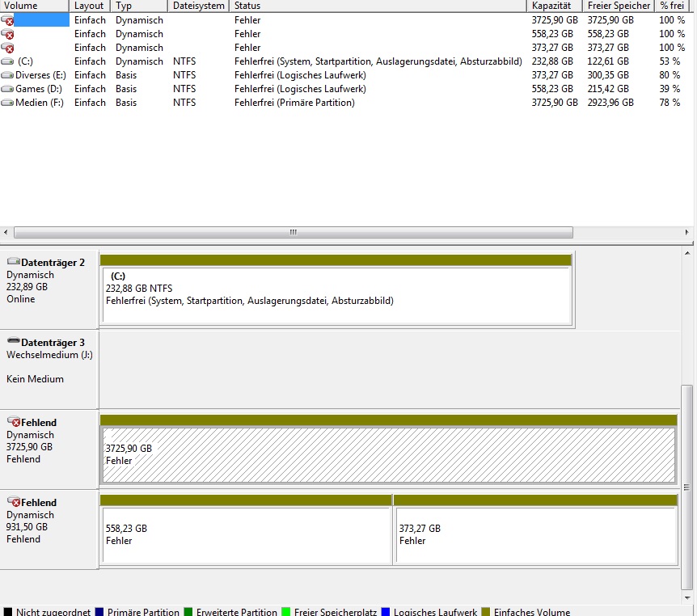Click the Status column header
This screenshot has width=697, height=616.
[x=378, y=6]
